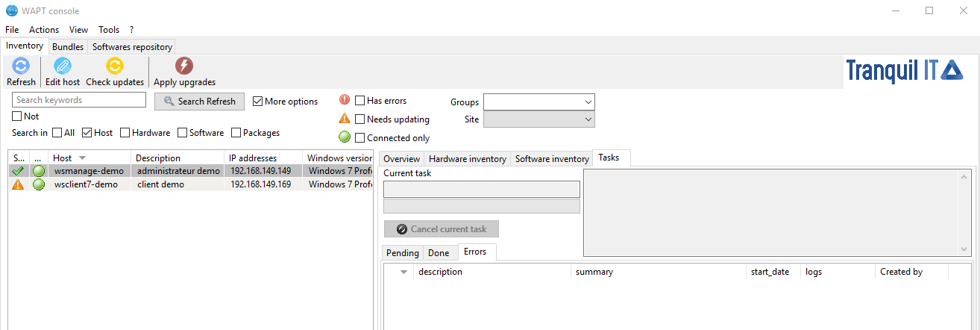The width and height of the screenshot is (980, 330).
Task: Enable the Software search checkbox
Action: (x=182, y=133)
